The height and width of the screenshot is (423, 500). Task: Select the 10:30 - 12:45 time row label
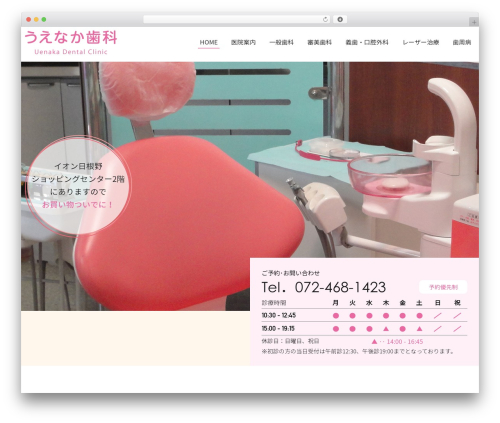point(279,315)
